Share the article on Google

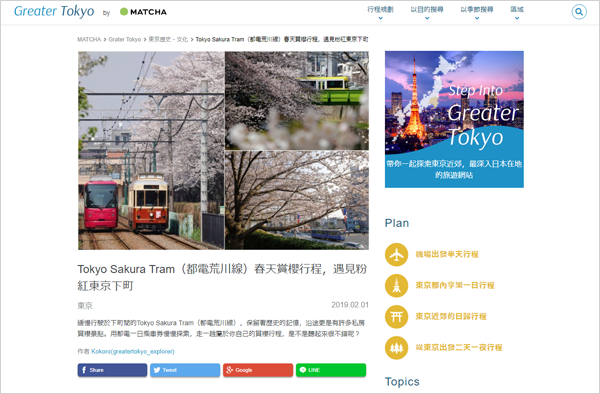tap(258, 370)
